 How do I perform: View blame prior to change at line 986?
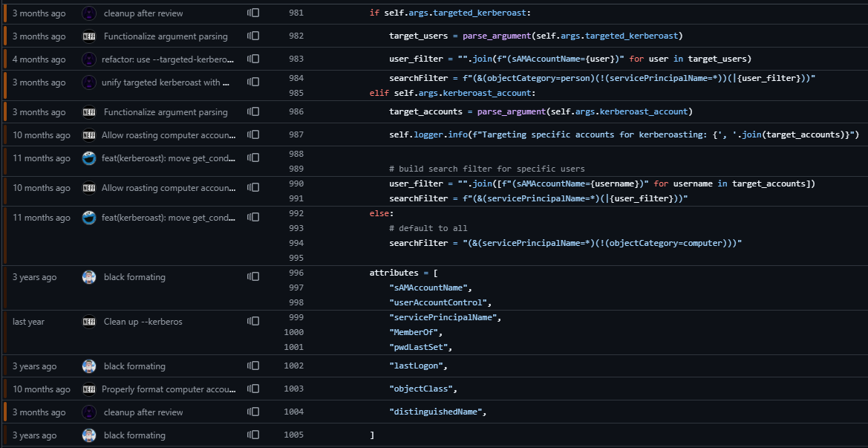253,112
